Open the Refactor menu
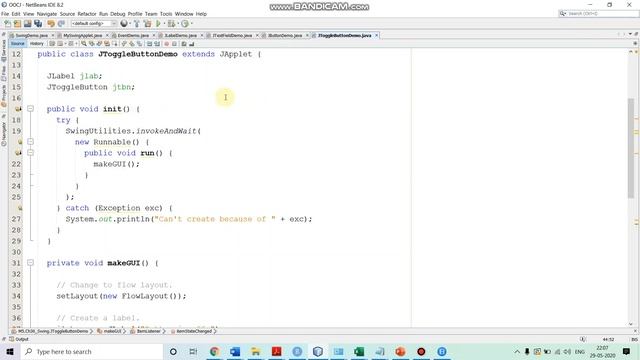The height and width of the screenshot is (360, 640). coord(87,14)
